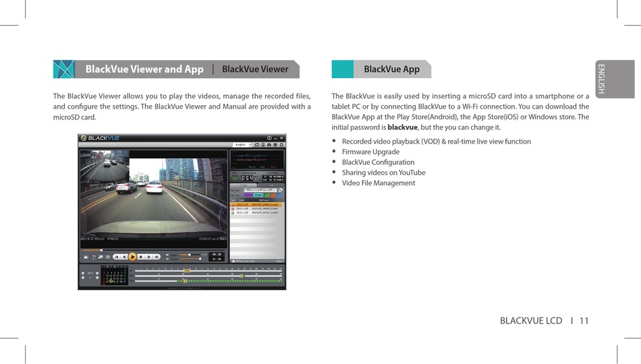Image resolution: width=641 pixels, height=364 pixels.
Task: Click the second timeline marker on green track
Action: pyautogui.click(x=185, y=281)
